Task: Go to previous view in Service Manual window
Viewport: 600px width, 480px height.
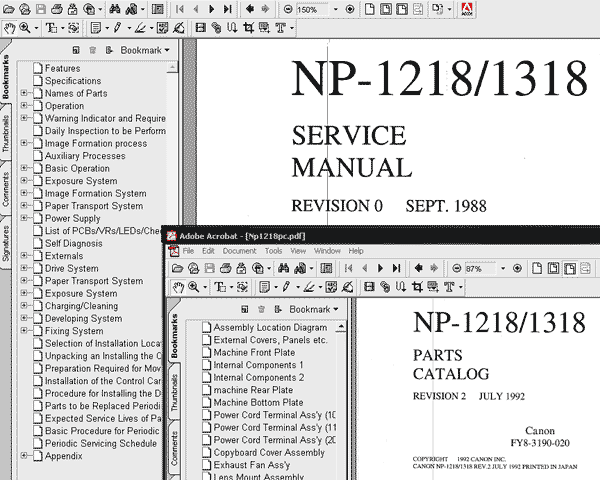Action: click(250, 9)
